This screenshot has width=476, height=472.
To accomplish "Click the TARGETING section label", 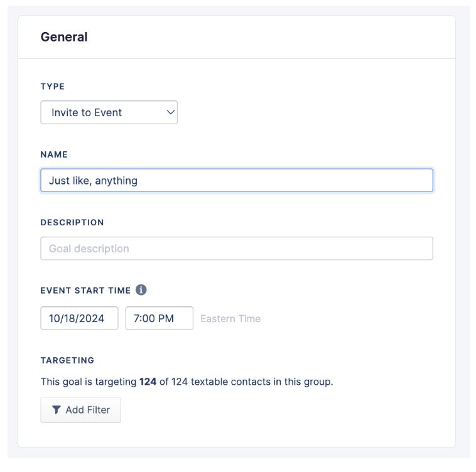I will click(67, 360).
